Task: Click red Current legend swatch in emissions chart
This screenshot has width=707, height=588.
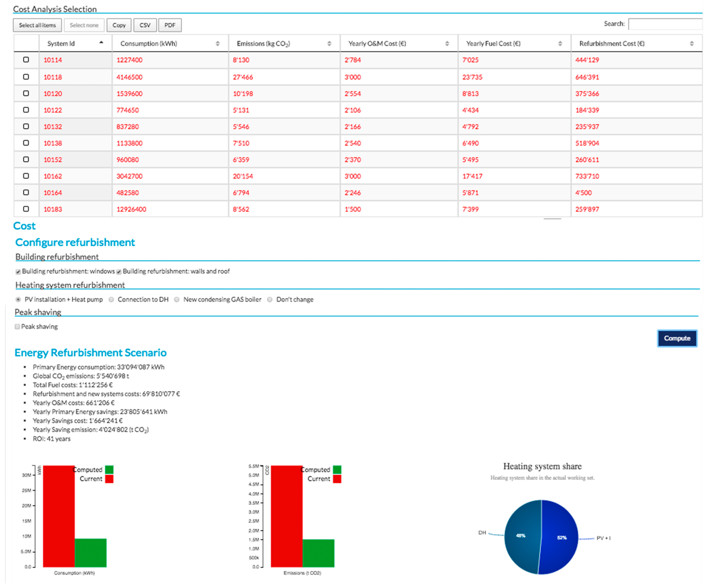Action: tap(337, 479)
